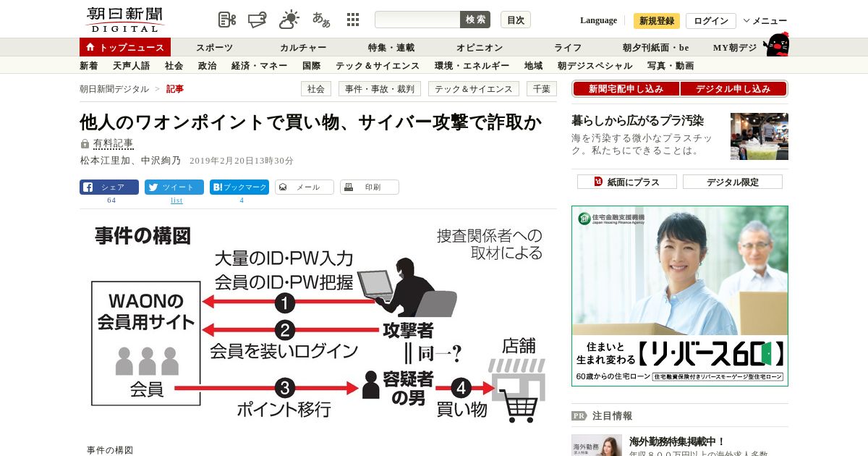Click デジタル限定 button

(x=733, y=182)
